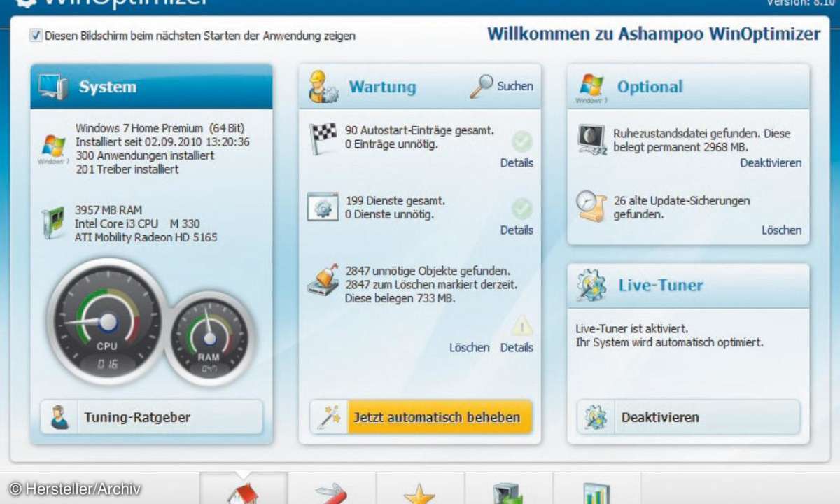Click the green check beside Dienste
Image resolution: width=840 pixels, height=504 pixels.
[521, 209]
